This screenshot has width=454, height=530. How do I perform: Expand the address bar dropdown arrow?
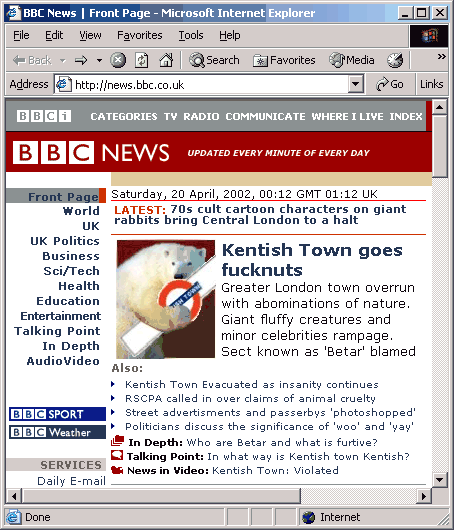(x=356, y=84)
